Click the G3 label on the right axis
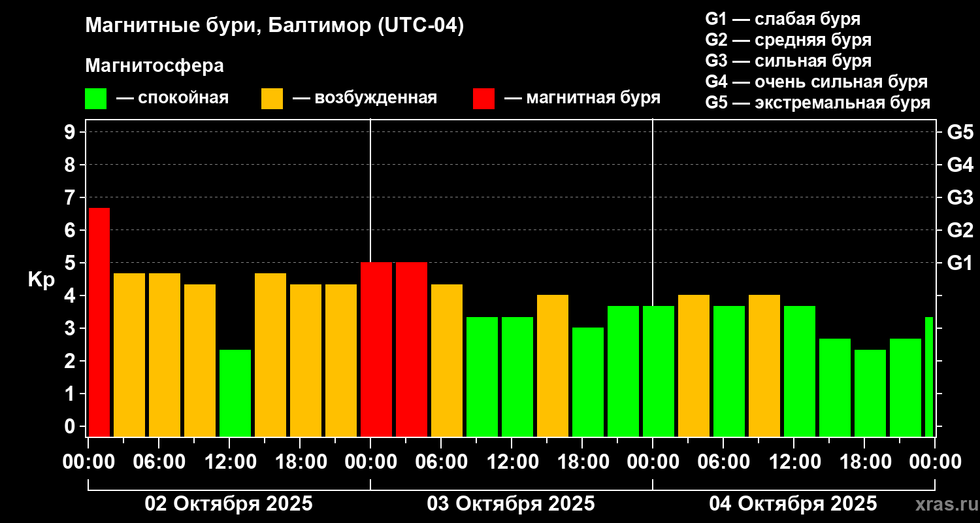The width and height of the screenshot is (980, 523). 960,197
